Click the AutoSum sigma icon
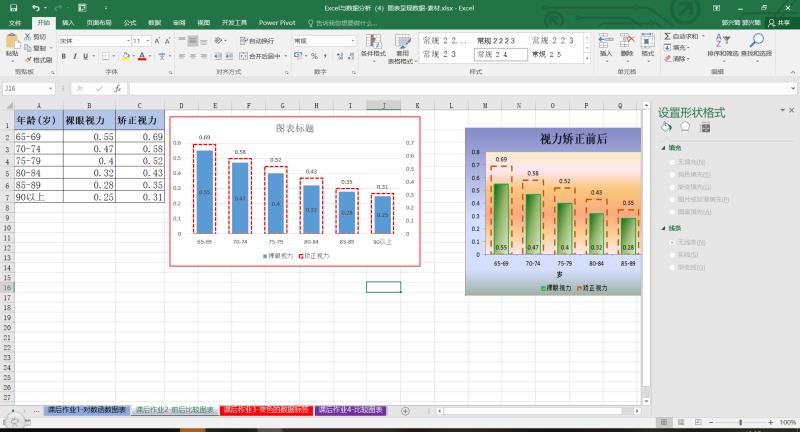Viewport: 800px width, 432px height. (667, 36)
